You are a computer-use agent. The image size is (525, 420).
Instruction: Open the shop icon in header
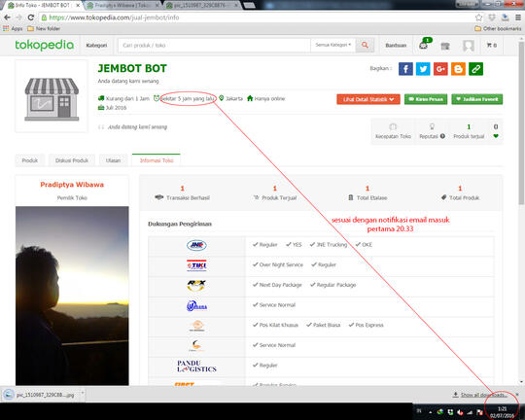(445, 46)
